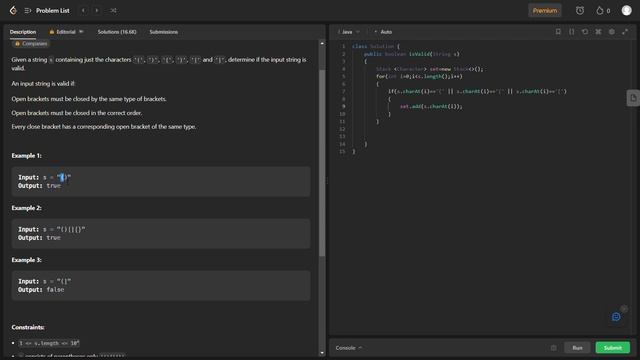The height and width of the screenshot is (360, 640).
Task: Submit the solution
Action: click(613, 348)
